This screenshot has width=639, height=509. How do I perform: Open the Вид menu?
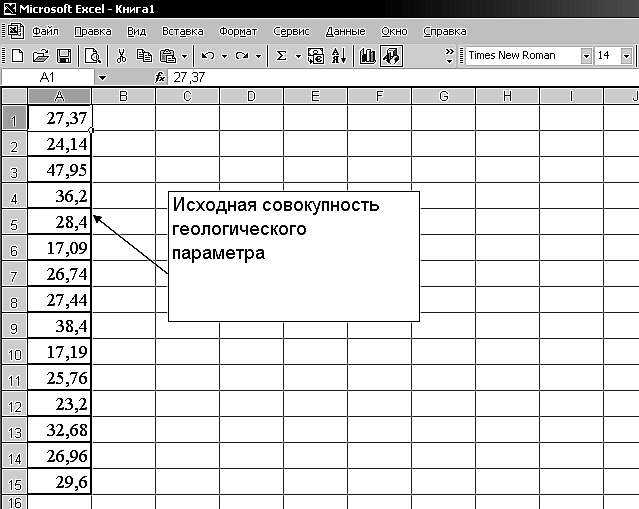136,31
